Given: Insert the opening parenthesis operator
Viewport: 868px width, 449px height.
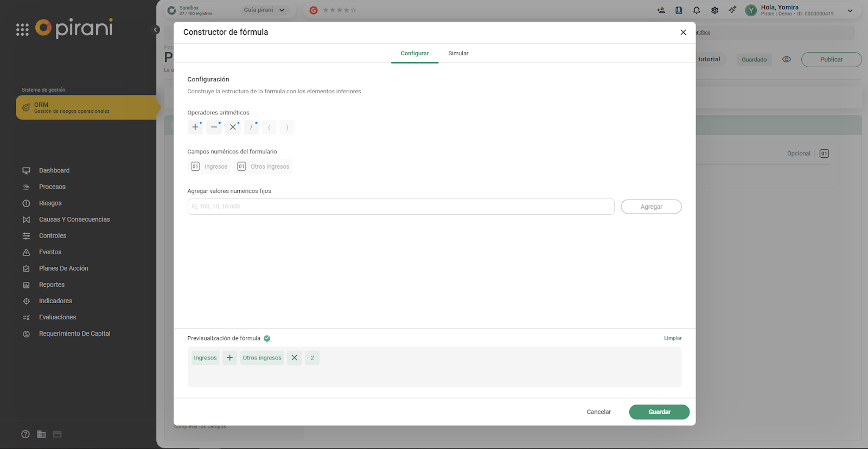Looking at the screenshot, I should (x=269, y=127).
